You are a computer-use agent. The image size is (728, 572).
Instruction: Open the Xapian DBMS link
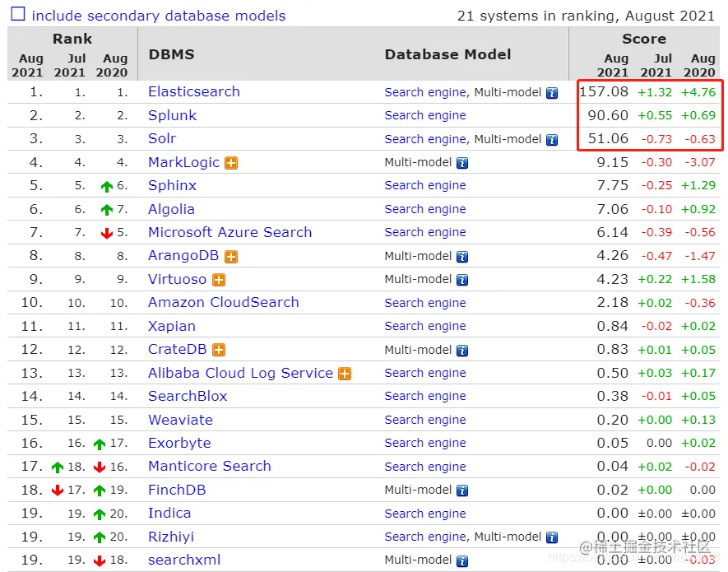(172, 326)
